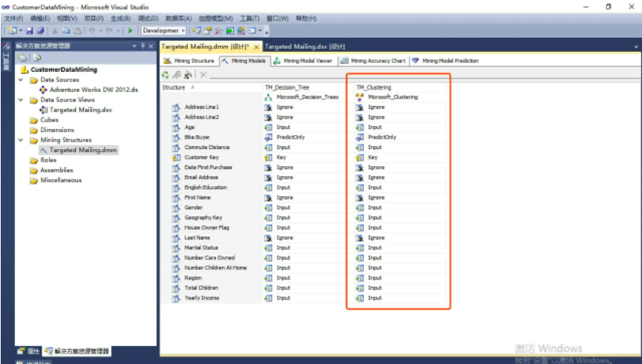Open the Solution Explorer panel options dropdown arrow
This screenshot has height=364, width=642.
pos(134,46)
